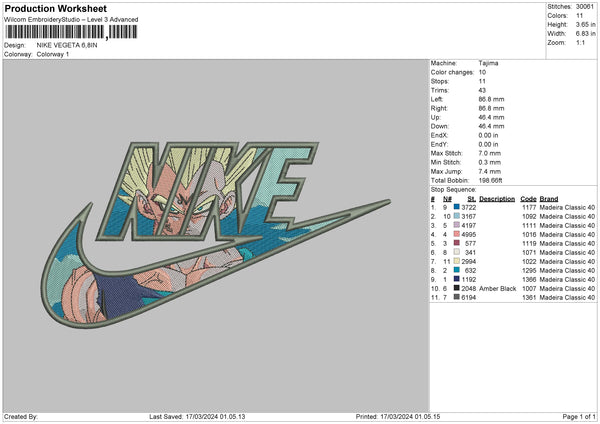Click the Trims value "43"

pyautogui.click(x=482, y=90)
